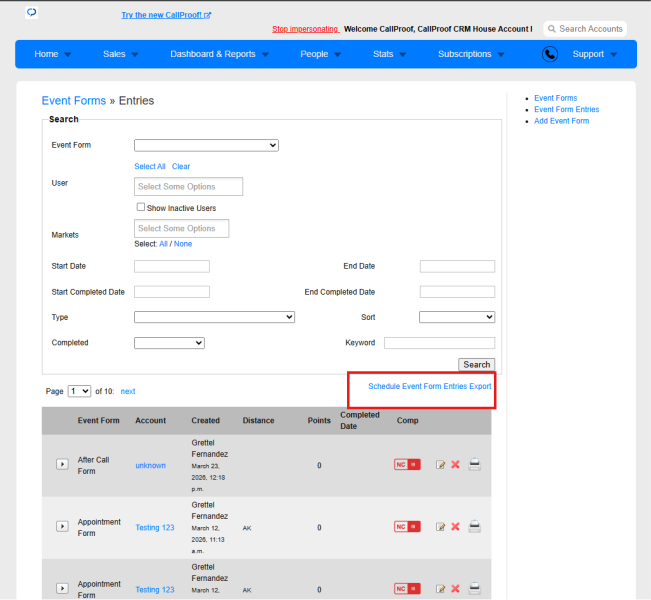The height and width of the screenshot is (600, 651).
Task: Click the Keyword input field
Action: pos(439,343)
